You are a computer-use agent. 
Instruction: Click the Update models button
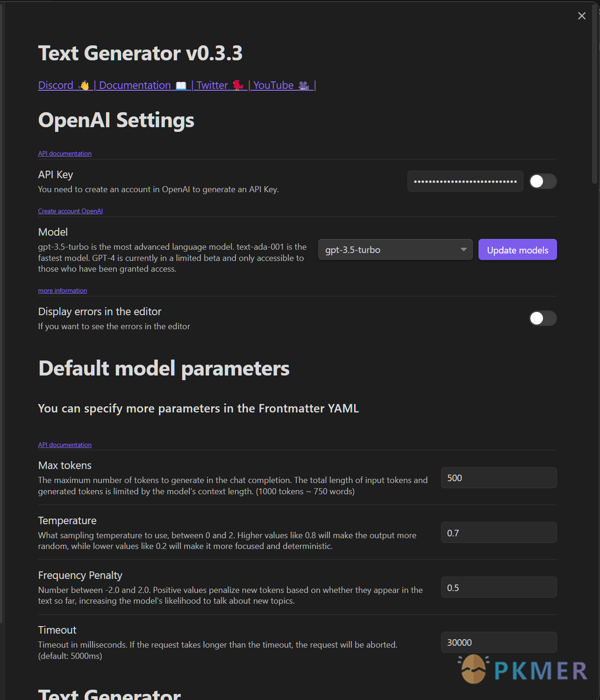coord(517,250)
